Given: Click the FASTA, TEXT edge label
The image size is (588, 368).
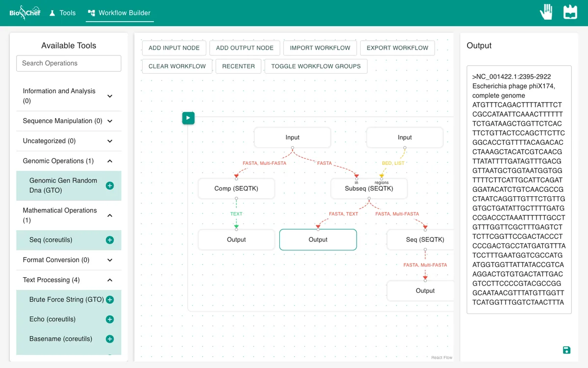Looking at the screenshot, I should (x=343, y=214).
